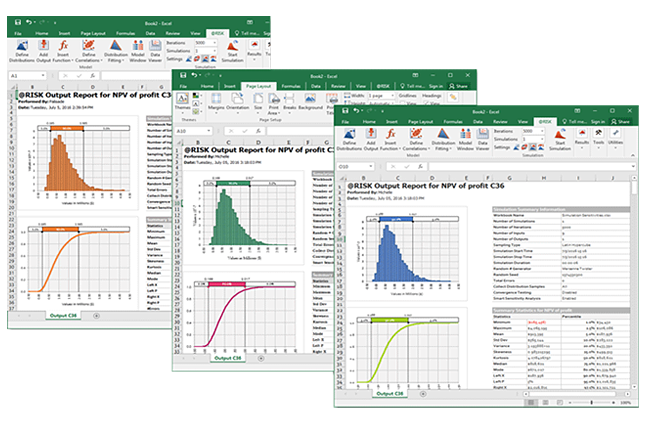Image resolution: width=647 pixels, height=425 pixels.
Task: Click Insert Function icon in back-left window
Action: [63, 45]
